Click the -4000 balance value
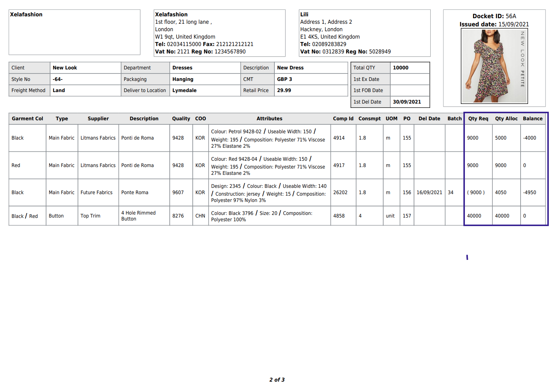This screenshot has height=392, width=554. tap(529, 138)
